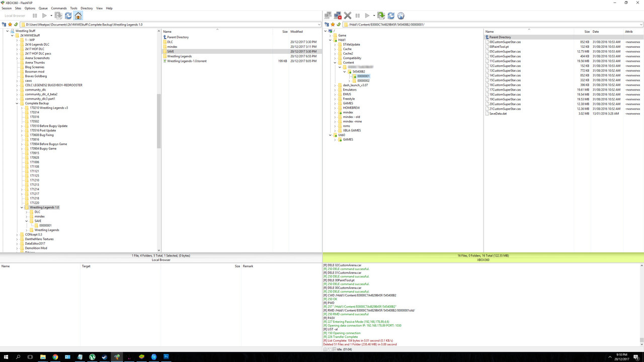This screenshot has width=644, height=362.
Task: Open Chrome from the taskbar
Action: [55, 357]
